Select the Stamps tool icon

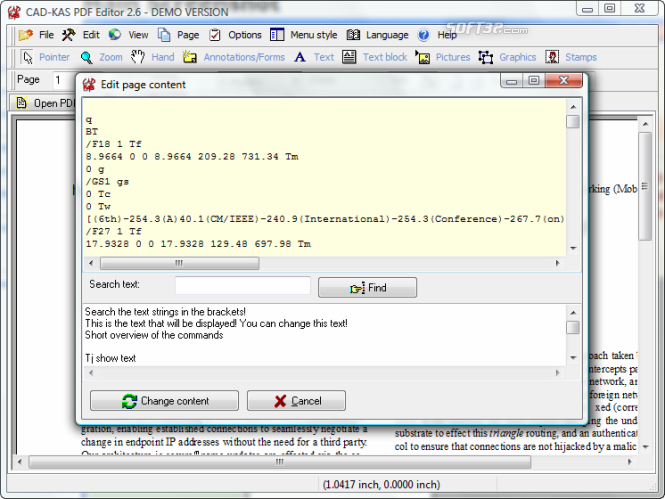pyautogui.click(x=552, y=57)
